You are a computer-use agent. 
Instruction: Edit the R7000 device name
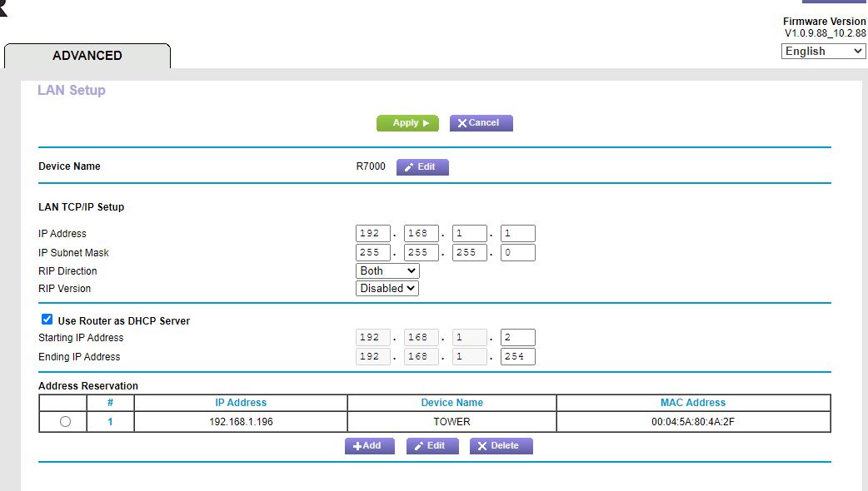[422, 167]
